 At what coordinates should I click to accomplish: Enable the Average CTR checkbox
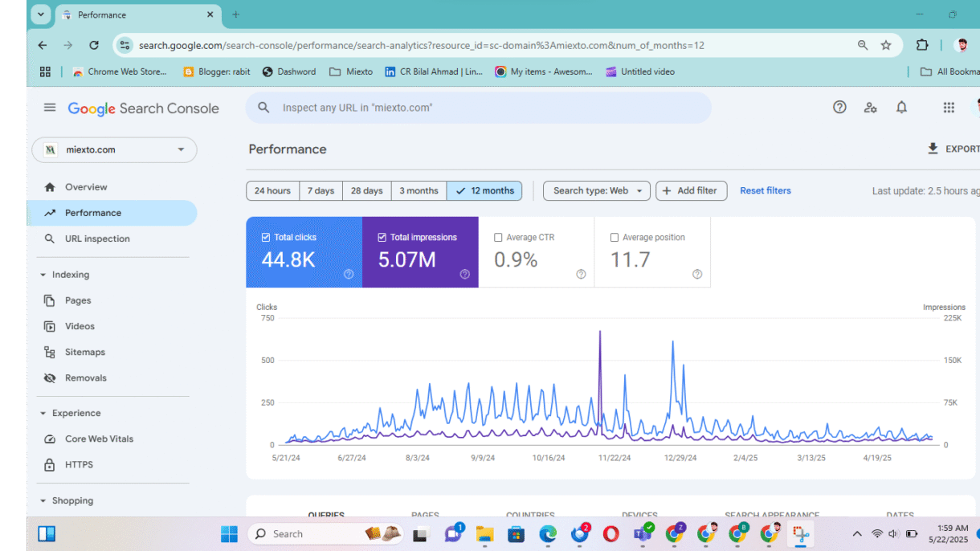point(498,237)
